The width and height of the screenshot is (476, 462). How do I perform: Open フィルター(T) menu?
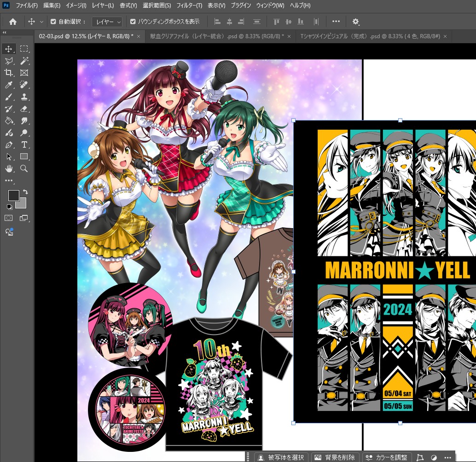click(x=189, y=6)
